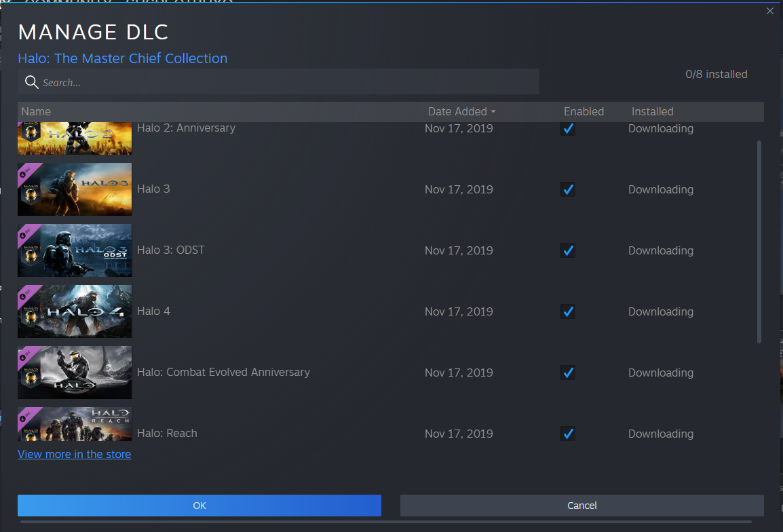Click the Halo: Reach cover thumbnail

click(x=75, y=425)
